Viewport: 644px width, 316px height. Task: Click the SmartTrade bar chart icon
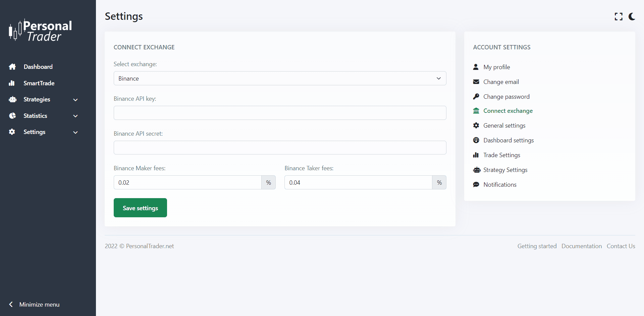(x=12, y=83)
